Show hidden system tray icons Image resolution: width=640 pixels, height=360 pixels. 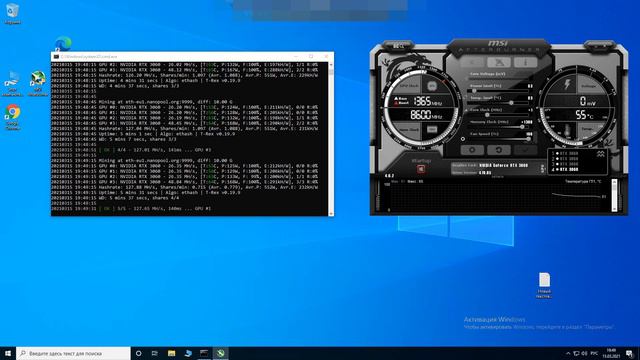coord(568,353)
